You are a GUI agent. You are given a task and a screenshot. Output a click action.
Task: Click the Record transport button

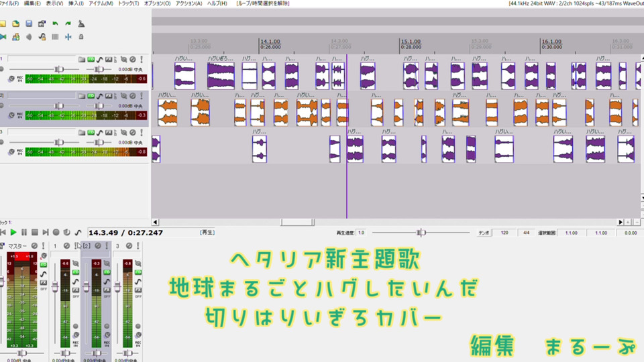point(56,233)
